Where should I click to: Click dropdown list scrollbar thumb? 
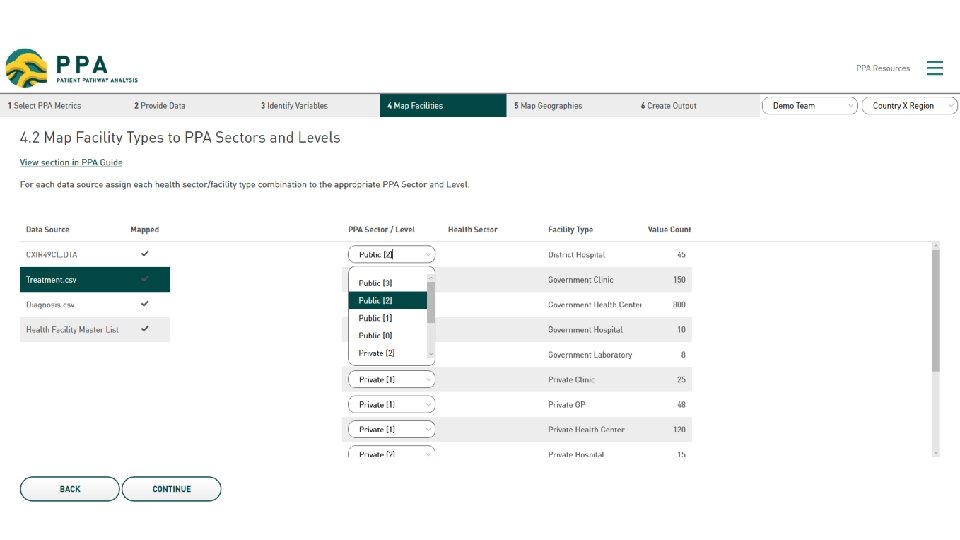coord(431,302)
